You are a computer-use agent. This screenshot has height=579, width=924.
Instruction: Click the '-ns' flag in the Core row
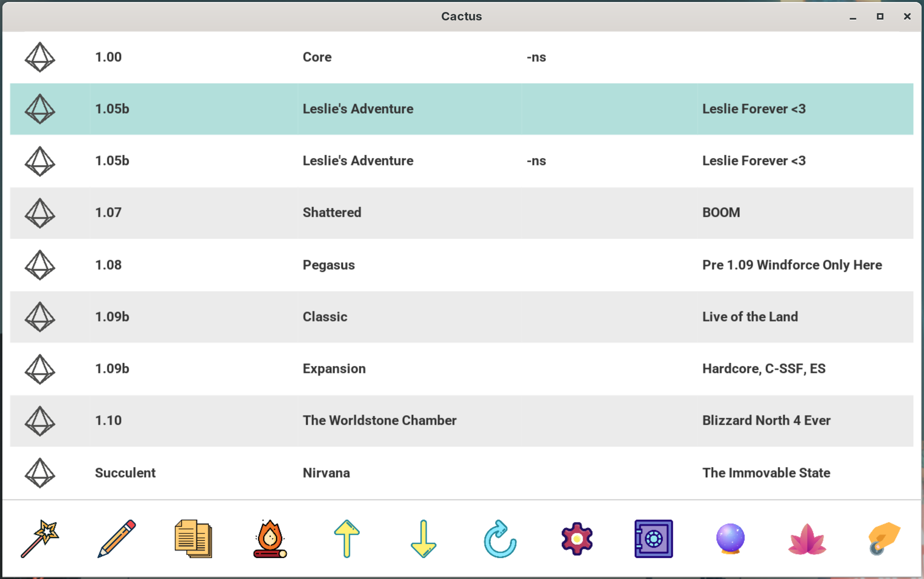(536, 57)
